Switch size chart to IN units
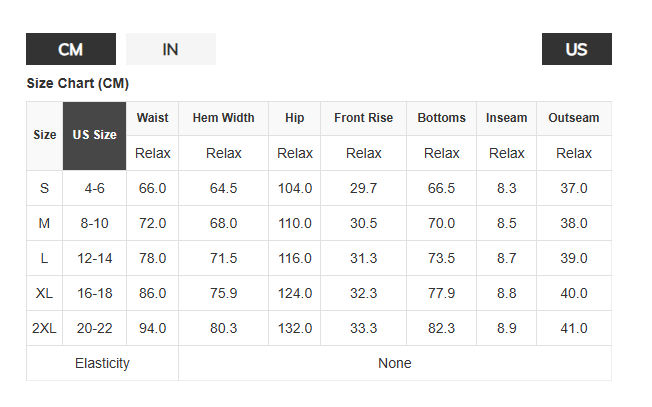Viewport: 652px width, 407px height. coord(171,49)
